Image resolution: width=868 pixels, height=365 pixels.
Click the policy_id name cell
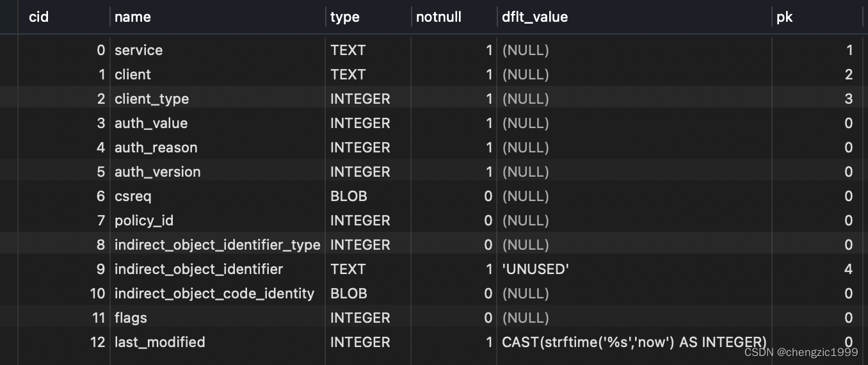click(144, 220)
